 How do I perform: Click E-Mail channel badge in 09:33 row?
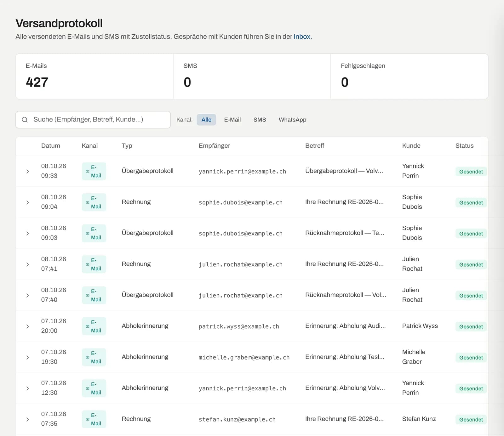94,171
